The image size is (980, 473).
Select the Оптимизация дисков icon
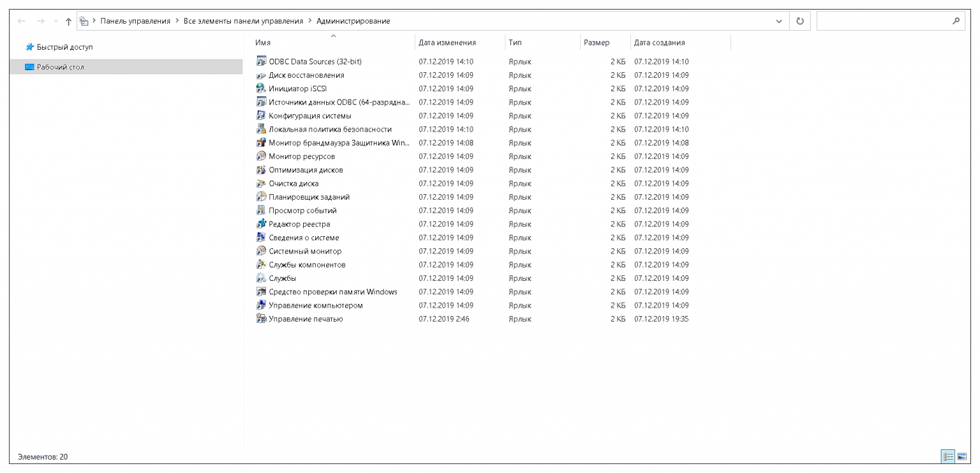pyautogui.click(x=260, y=170)
